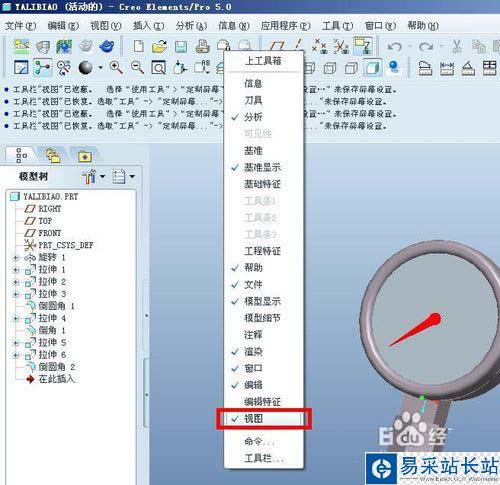Screen dimensions: 500x485
Task: Select the hidden line display icon
Action: (330, 68)
